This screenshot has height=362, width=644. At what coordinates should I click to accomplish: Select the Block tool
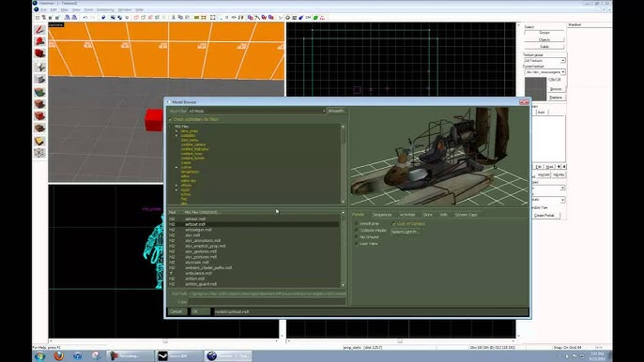click(x=39, y=79)
